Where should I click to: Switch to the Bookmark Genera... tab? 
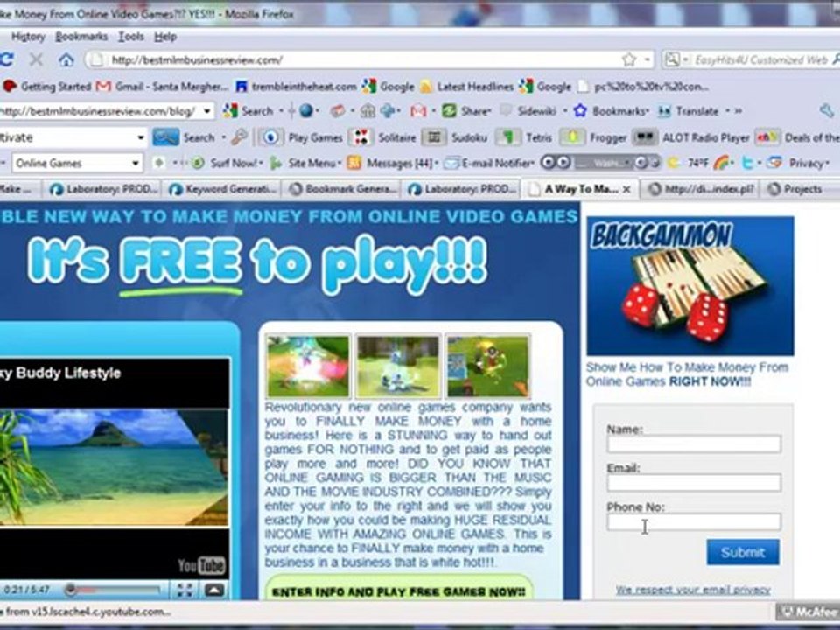pos(342,189)
